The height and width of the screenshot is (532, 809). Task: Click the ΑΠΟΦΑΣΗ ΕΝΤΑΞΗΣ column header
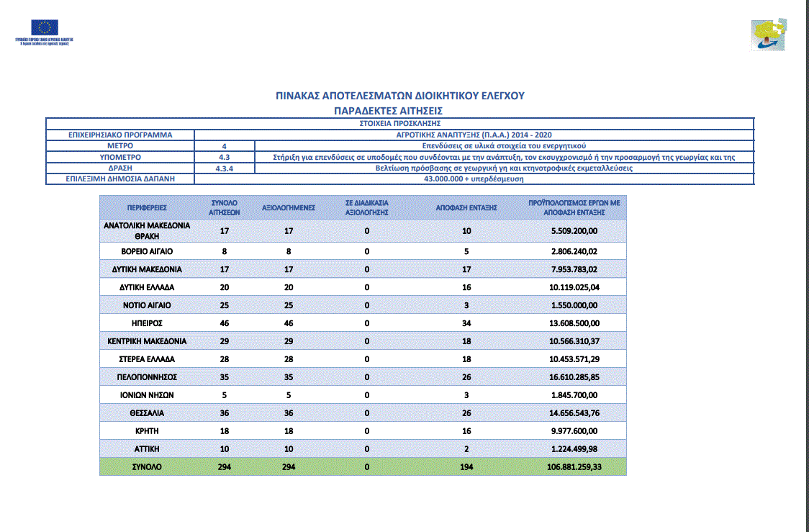point(467,207)
